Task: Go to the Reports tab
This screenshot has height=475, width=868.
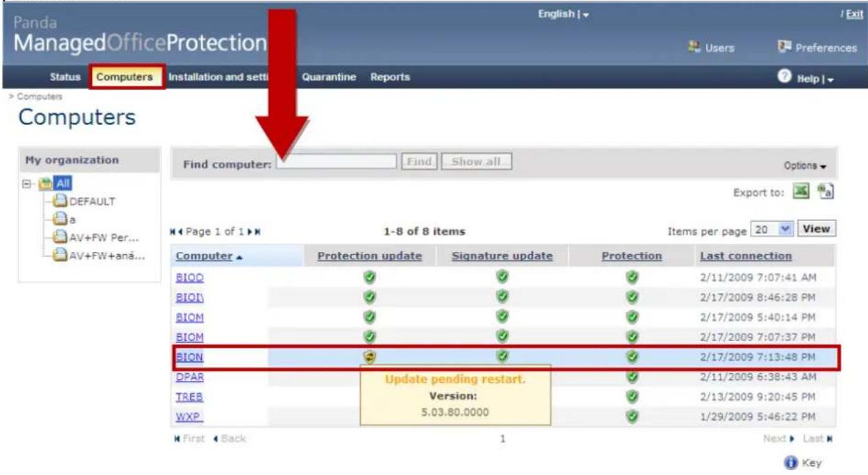Action: [390, 77]
